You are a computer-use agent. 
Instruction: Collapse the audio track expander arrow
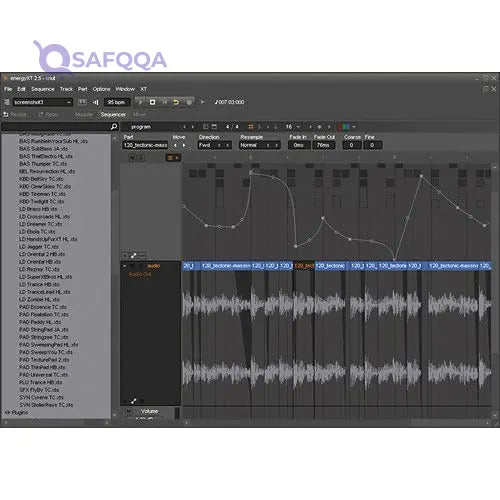tap(124, 266)
